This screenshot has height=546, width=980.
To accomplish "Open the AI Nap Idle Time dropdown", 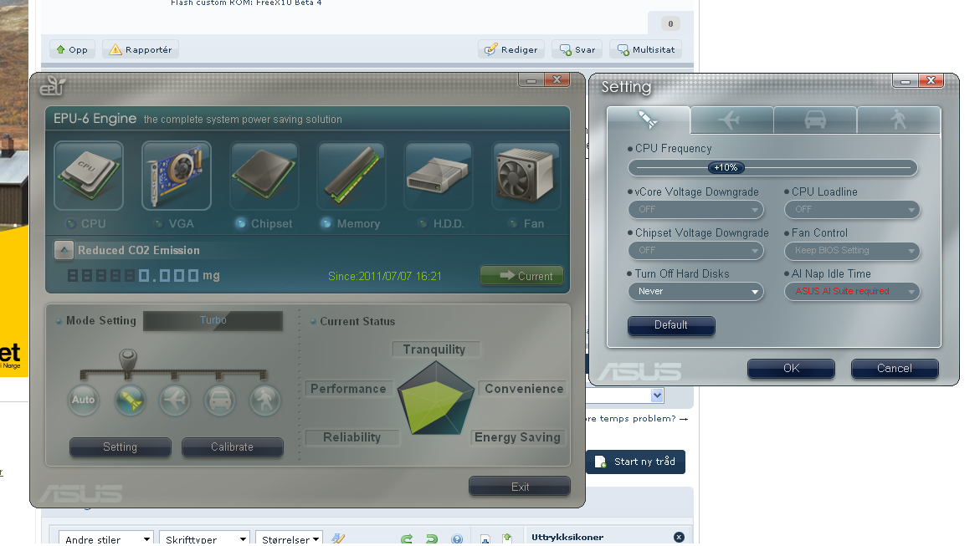I will coord(853,292).
